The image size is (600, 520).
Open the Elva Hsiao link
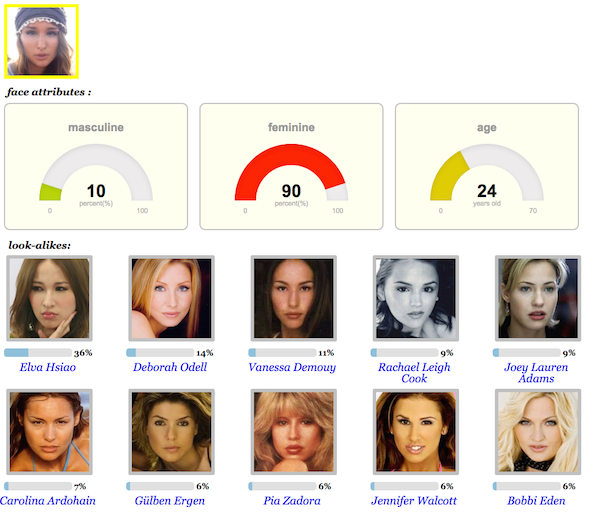tap(48, 367)
